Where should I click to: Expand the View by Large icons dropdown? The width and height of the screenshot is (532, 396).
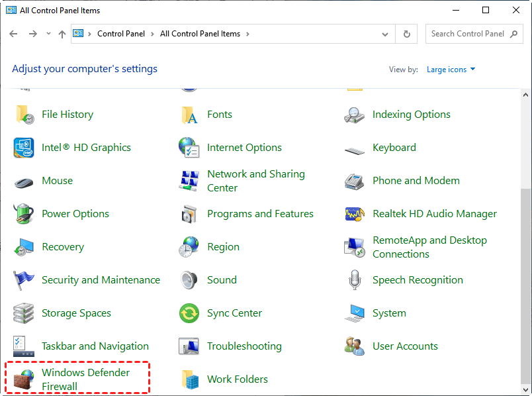(x=451, y=70)
